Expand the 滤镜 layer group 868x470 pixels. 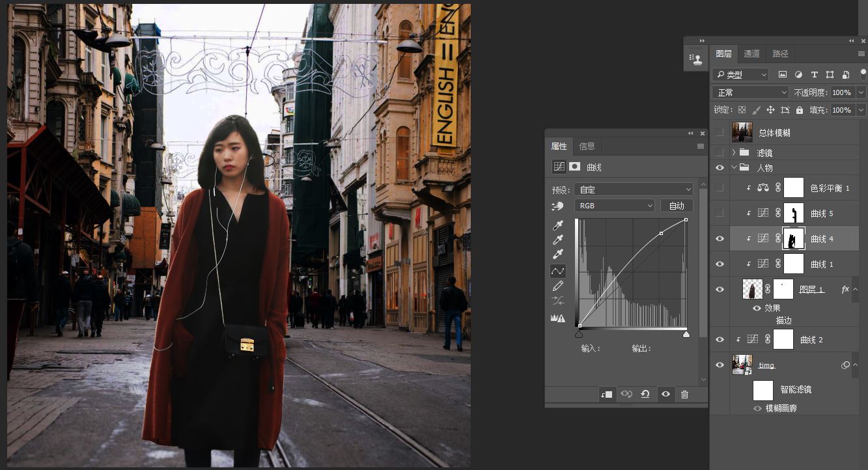tap(734, 152)
